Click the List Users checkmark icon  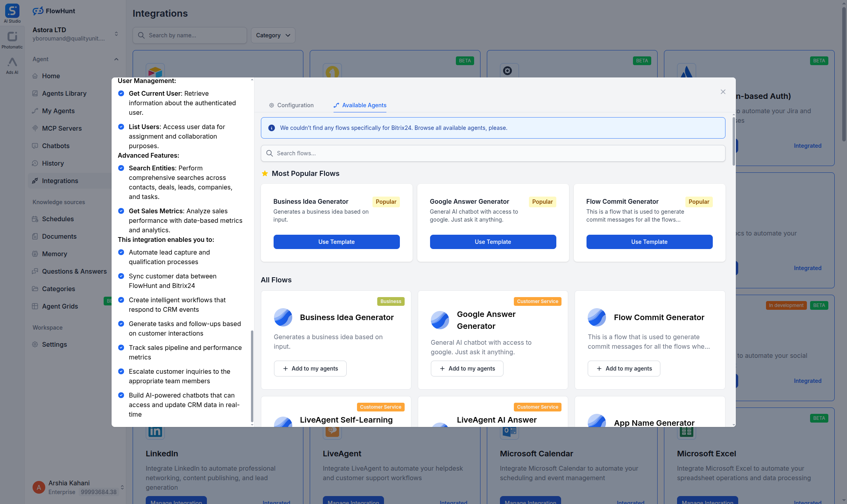pyautogui.click(x=121, y=127)
